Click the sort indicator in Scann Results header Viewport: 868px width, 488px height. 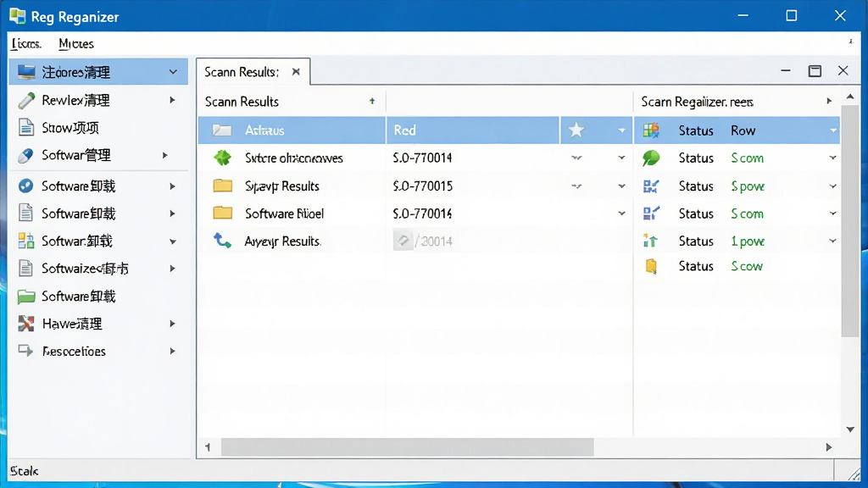point(372,102)
